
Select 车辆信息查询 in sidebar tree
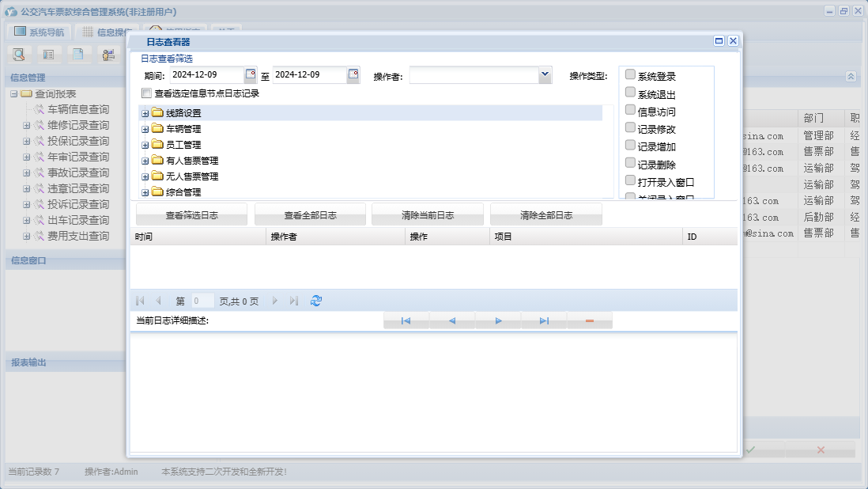pyautogui.click(x=78, y=110)
